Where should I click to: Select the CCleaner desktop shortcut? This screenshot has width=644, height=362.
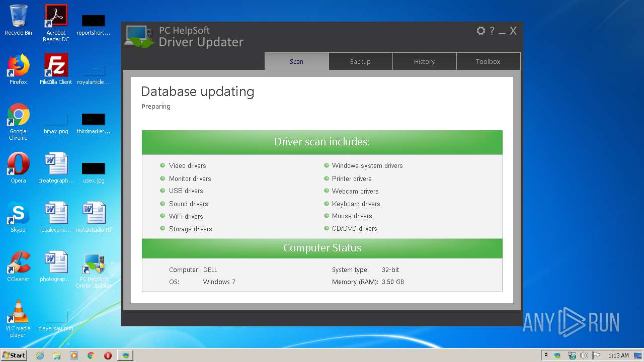tap(18, 266)
